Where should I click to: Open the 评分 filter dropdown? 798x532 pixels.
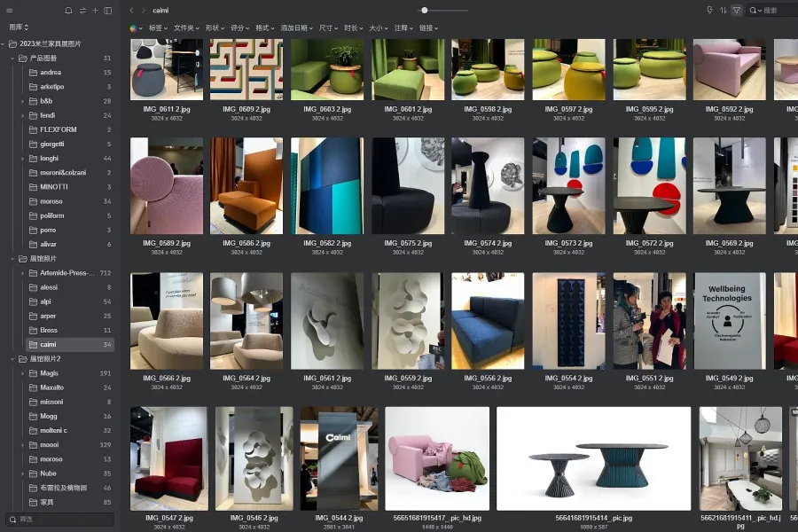tap(239, 28)
